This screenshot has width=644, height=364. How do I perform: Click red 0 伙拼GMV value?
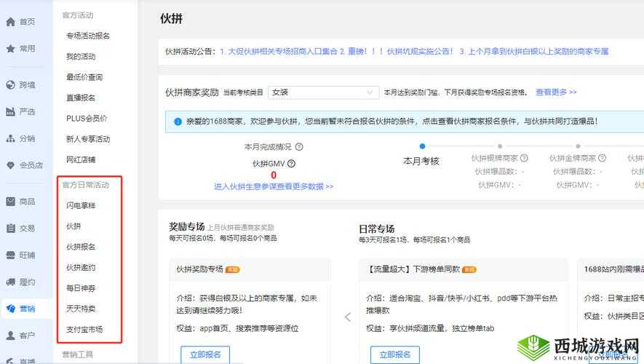pos(274,175)
